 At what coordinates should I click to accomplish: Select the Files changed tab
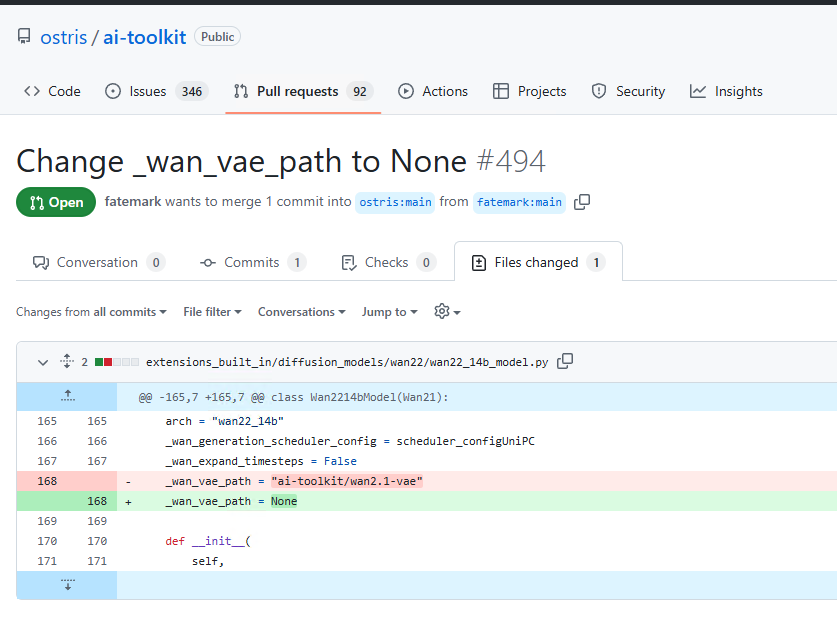[538, 262]
